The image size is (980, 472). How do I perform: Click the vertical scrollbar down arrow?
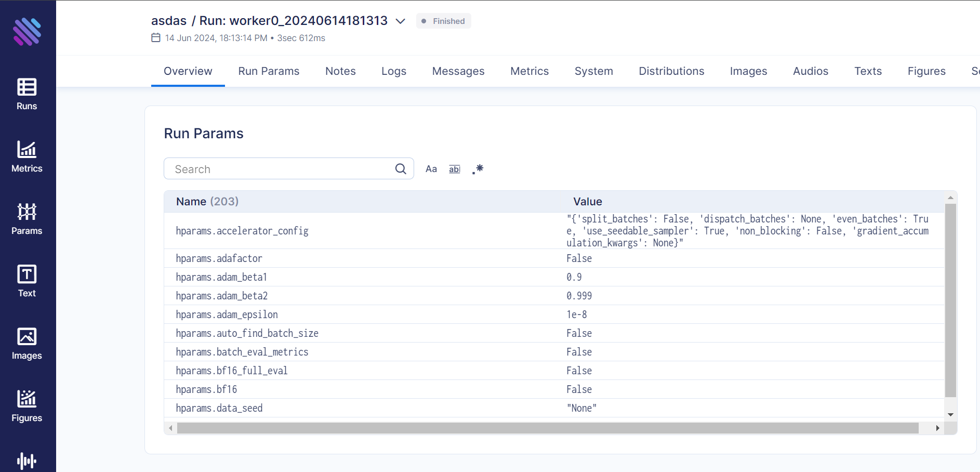pyautogui.click(x=950, y=414)
